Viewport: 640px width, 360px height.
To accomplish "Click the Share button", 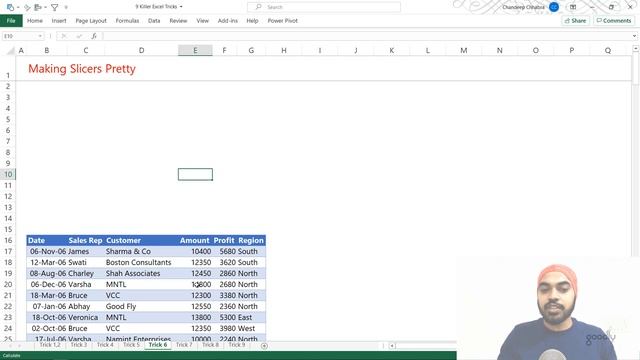I will pos(575,20).
